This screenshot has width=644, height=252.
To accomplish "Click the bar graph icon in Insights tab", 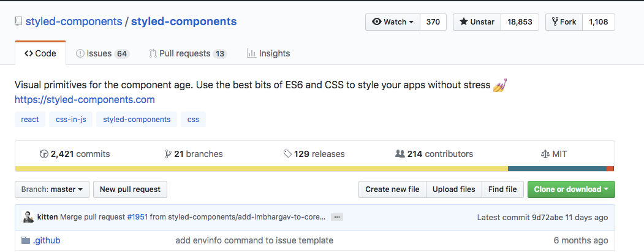I will 251,53.
